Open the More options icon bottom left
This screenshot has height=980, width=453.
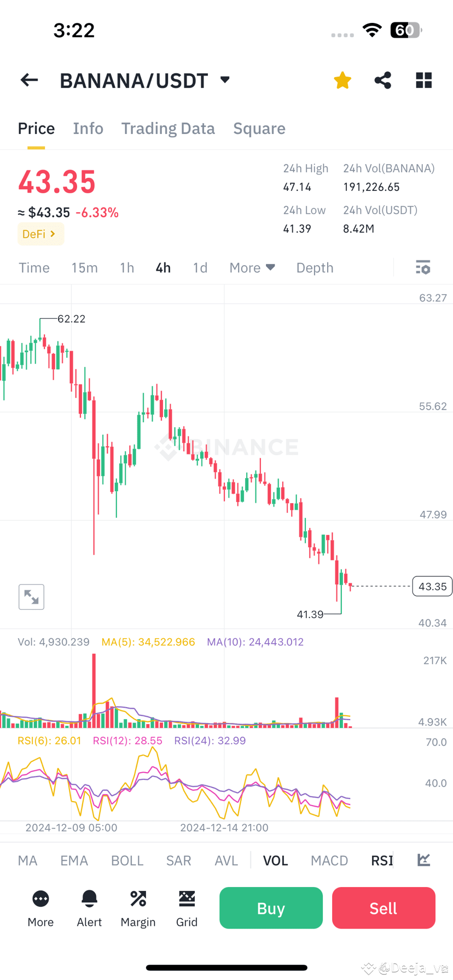click(40, 908)
